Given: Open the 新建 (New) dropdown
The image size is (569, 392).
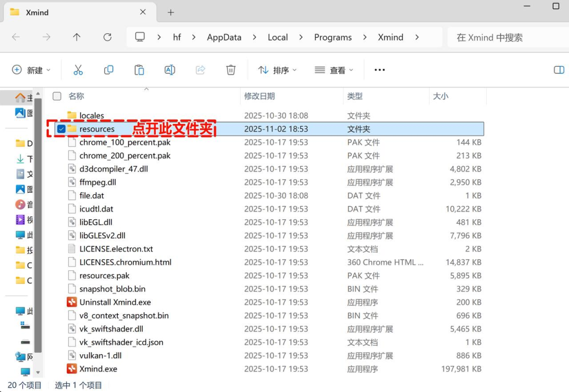Looking at the screenshot, I should tap(31, 69).
